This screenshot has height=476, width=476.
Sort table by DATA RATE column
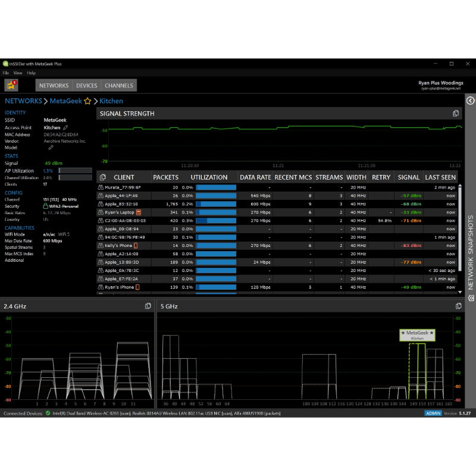pyautogui.click(x=255, y=177)
